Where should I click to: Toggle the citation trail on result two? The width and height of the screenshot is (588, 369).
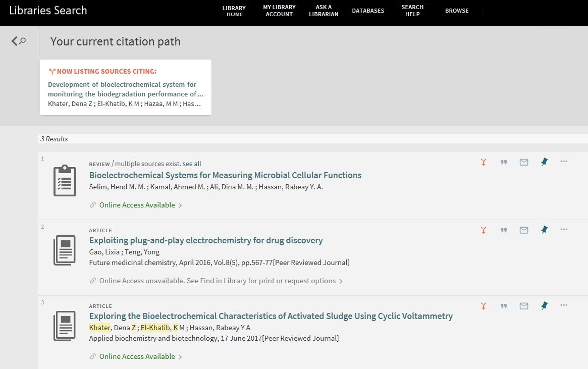tap(484, 230)
